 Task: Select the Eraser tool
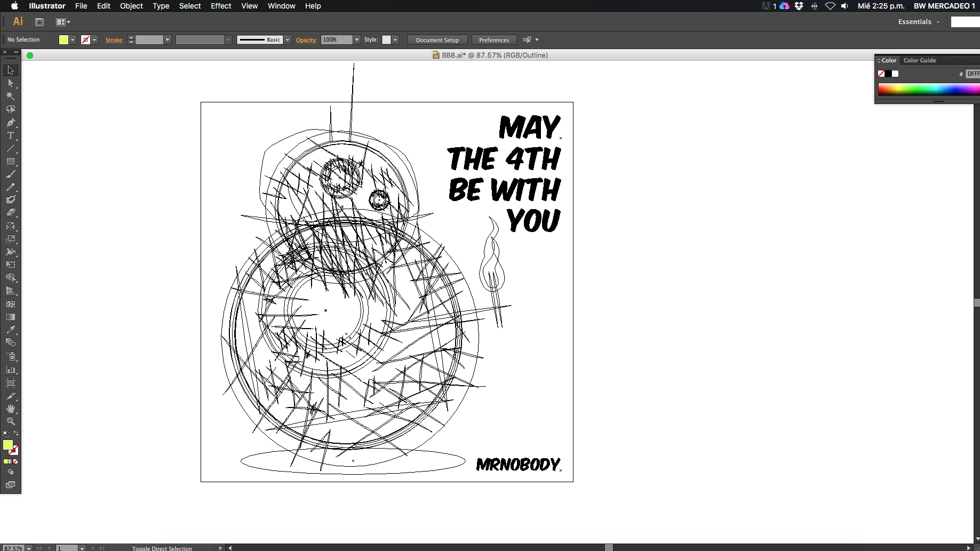(x=10, y=212)
